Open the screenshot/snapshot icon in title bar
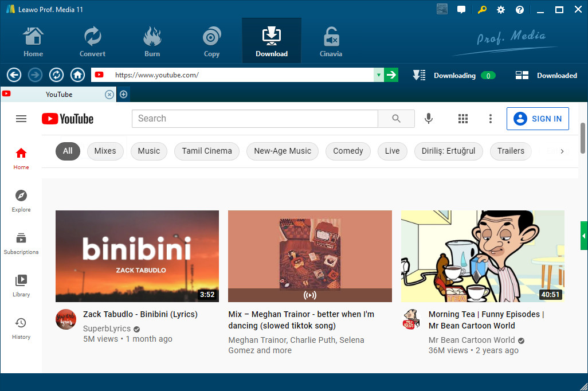588x391 pixels. point(442,9)
